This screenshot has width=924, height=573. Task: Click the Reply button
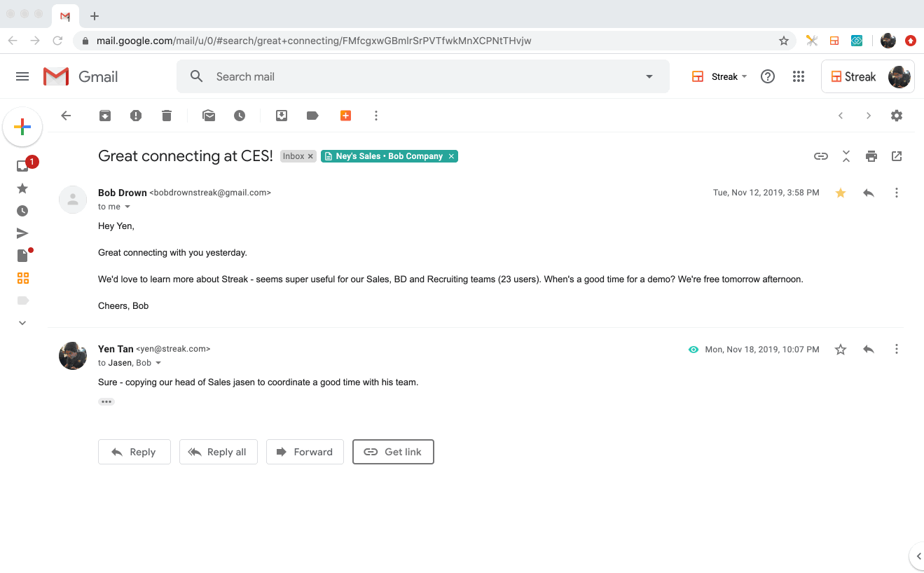(x=135, y=452)
